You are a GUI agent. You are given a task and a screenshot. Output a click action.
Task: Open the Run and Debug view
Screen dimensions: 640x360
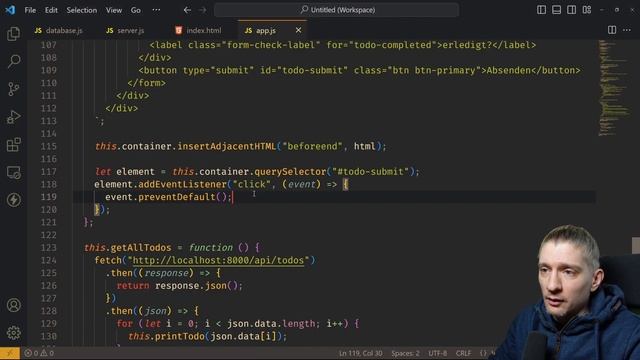click(13, 117)
